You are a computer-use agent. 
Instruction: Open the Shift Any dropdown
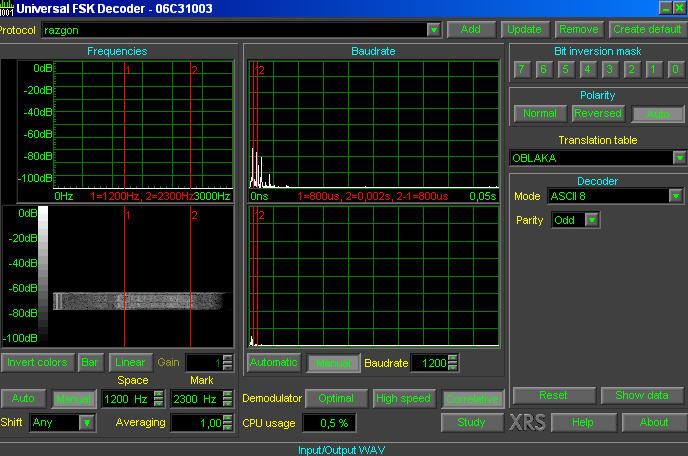[87, 423]
